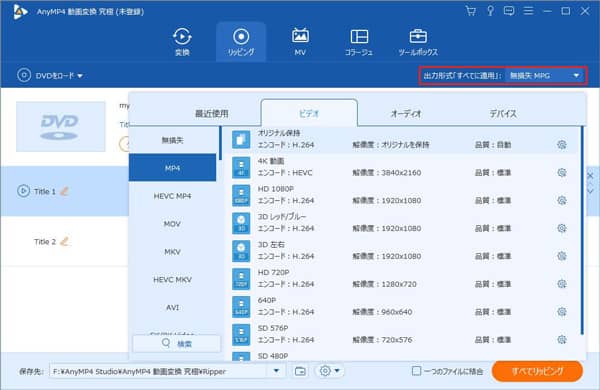Open settings gear for 3D 左右 preset
Image resolution: width=600 pixels, height=390 pixels.
[562, 256]
